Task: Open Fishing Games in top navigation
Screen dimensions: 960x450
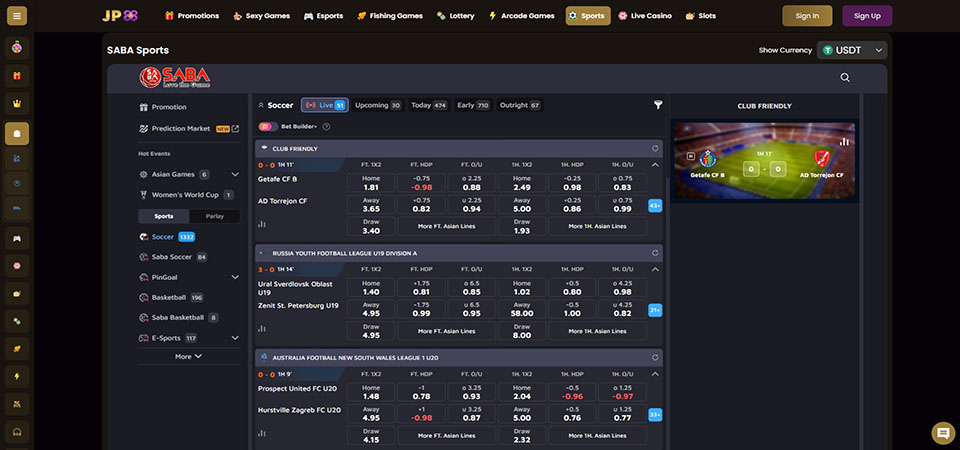Action: 390,16
